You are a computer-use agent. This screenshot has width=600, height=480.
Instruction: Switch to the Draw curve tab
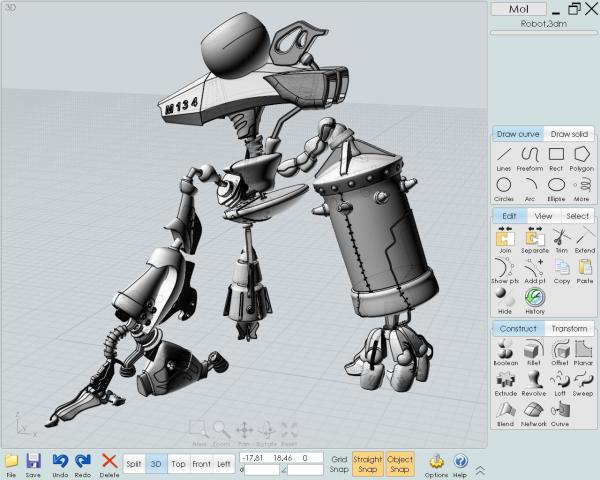(x=518, y=134)
